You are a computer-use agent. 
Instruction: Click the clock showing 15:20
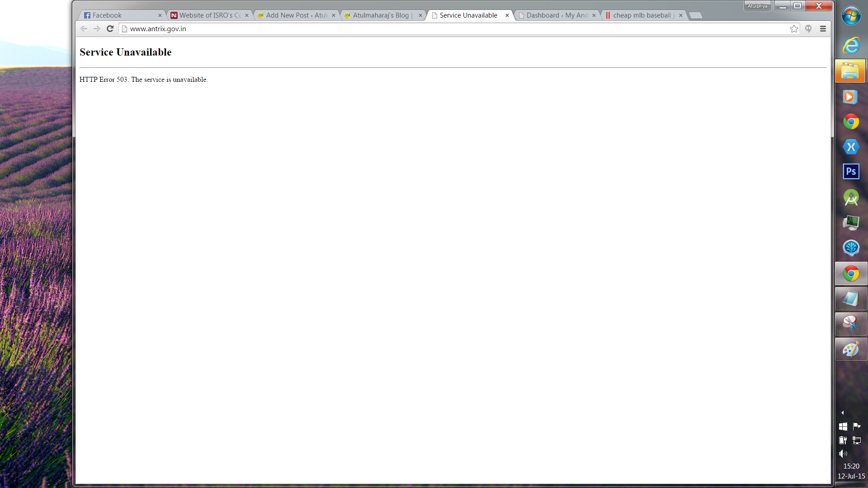click(851, 466)
